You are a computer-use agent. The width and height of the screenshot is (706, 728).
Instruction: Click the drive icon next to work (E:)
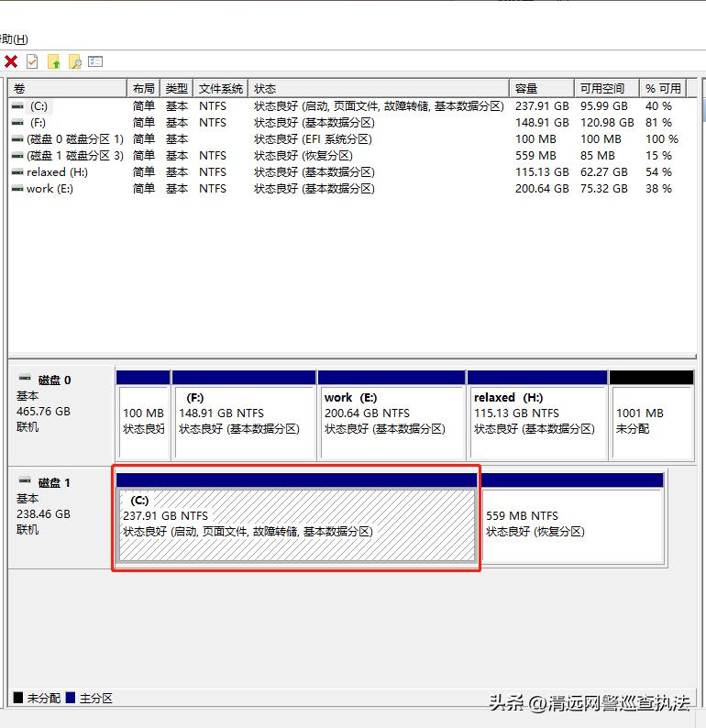click(x=17, y=189)
